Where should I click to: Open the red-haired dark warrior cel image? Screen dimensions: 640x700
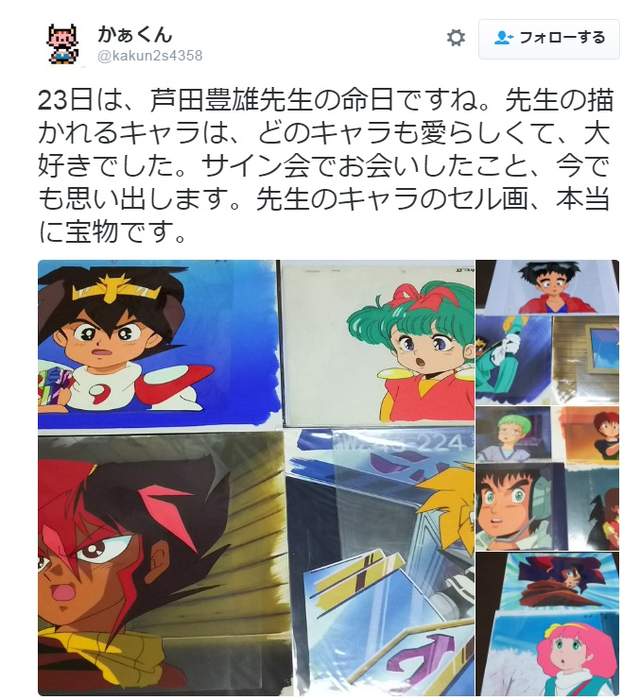(x=161, y=563)
